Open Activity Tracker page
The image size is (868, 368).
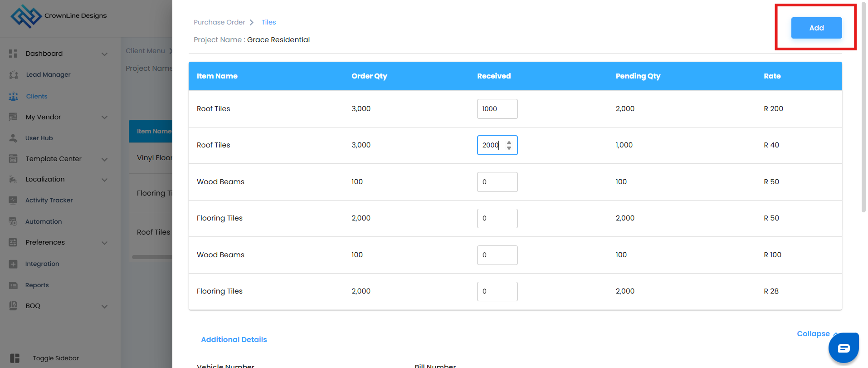[49, 200]
